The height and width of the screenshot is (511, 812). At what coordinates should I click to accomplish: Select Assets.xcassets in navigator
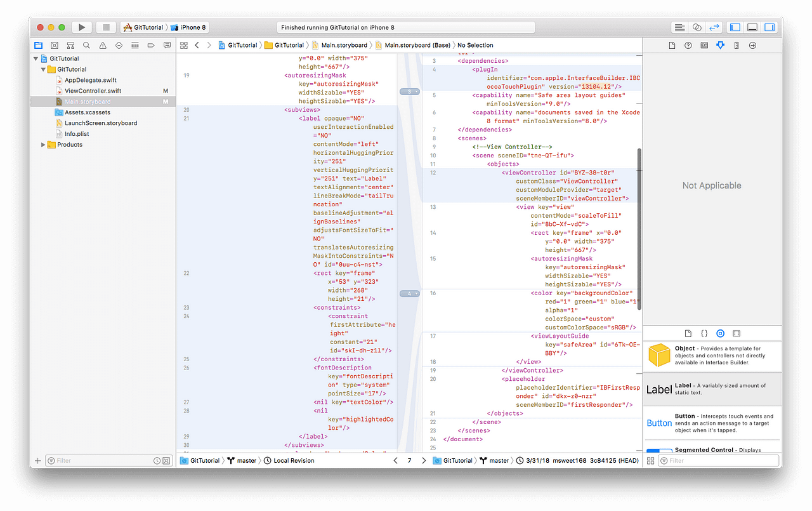tap(88, 112)
